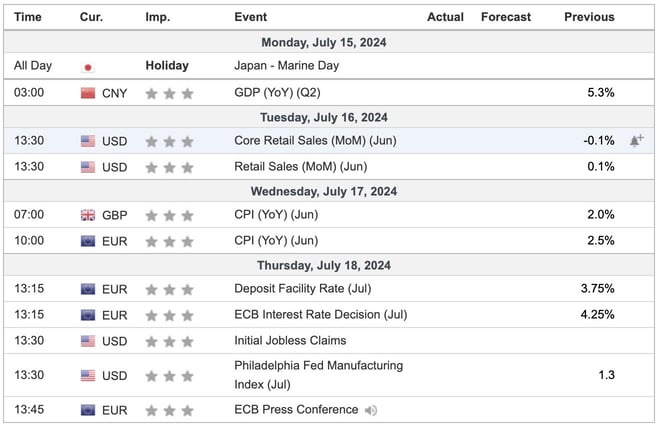Open the Deposit Facility Rate (Jul) event

pyautogui.click(x=303, y=289)
